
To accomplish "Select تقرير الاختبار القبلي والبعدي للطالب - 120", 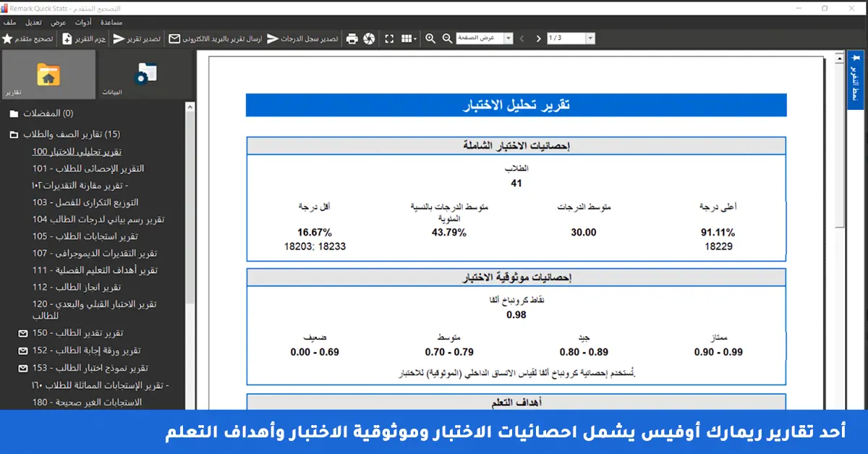I will 94,309.
